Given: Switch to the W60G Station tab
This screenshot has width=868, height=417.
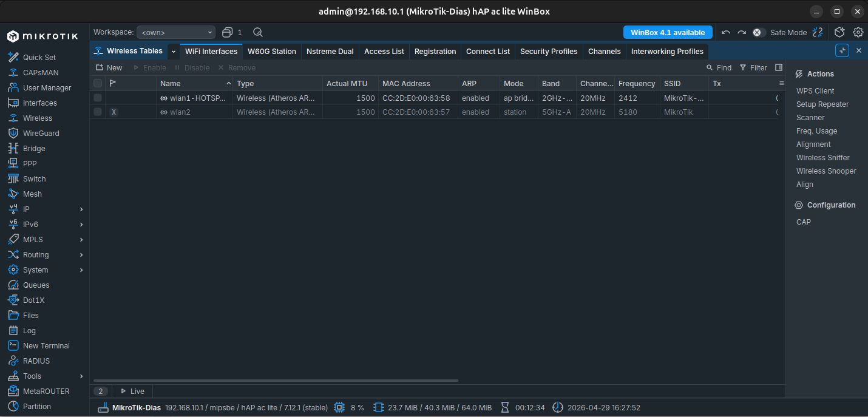Looking at the screenshot, I should point(272,52).
